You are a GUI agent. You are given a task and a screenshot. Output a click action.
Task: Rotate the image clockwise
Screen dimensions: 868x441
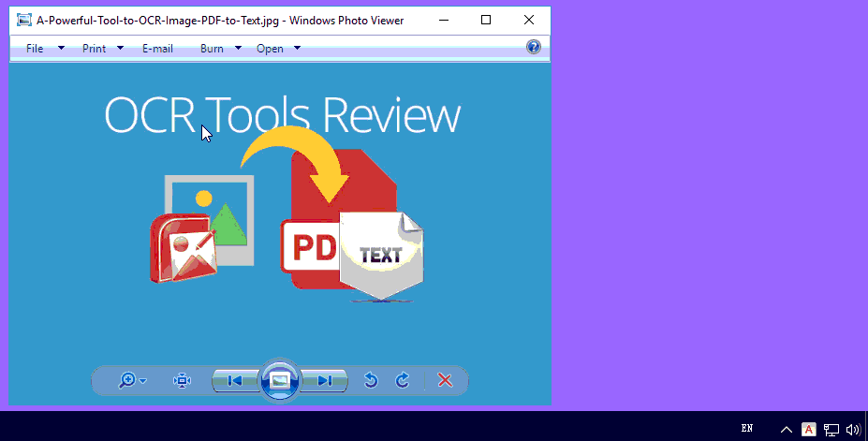[x=403, y=381]
